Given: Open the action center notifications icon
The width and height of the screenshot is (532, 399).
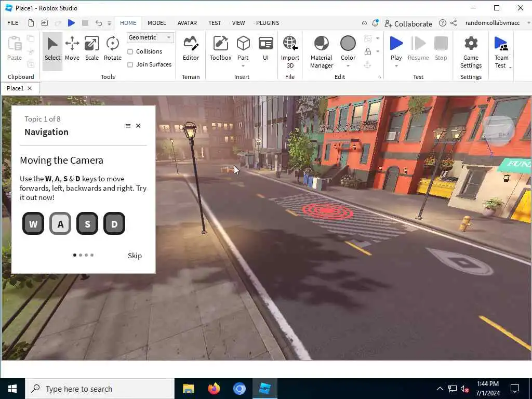Looking at the screenshot, I should click(x=515, y=389).
